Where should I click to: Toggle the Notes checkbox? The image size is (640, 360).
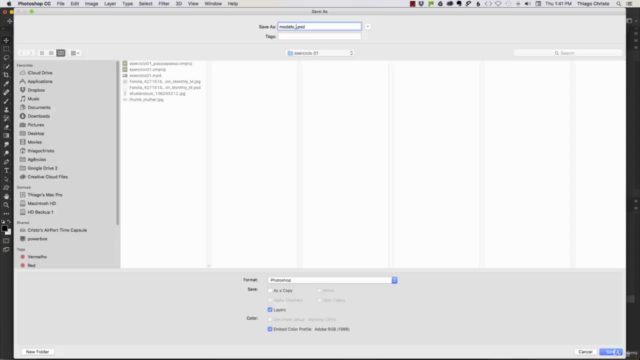pyautogui.click(x=319, y=291)
